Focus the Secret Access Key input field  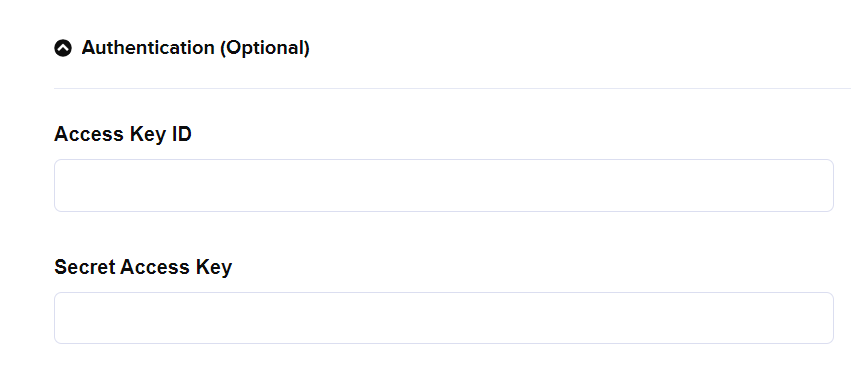[x=443, y=318]
